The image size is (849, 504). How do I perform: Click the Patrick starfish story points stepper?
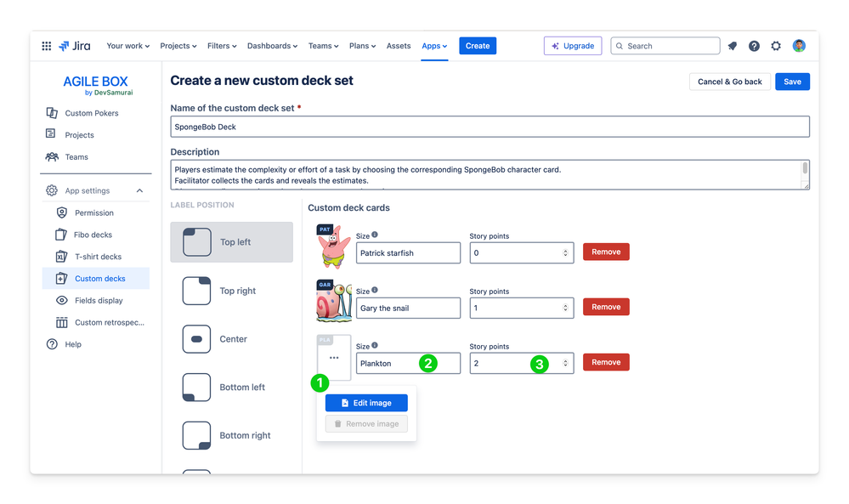click(565, 252)
